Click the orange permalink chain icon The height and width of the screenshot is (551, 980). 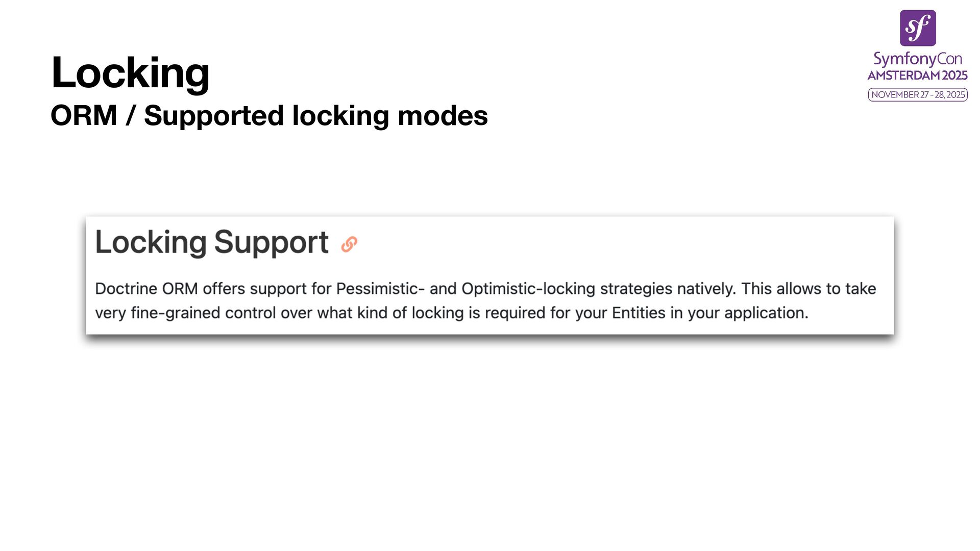coord(349,244)
